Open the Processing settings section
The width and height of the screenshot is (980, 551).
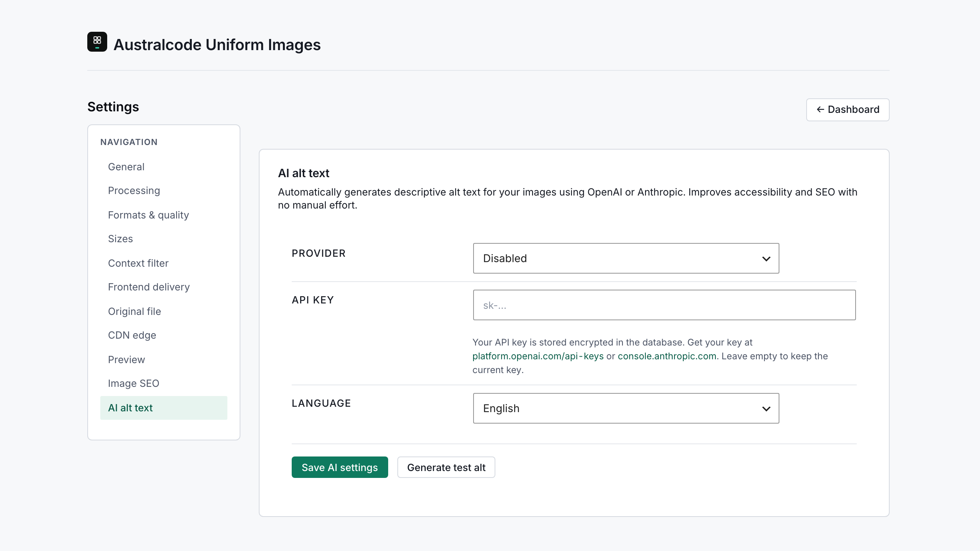[x=164, y=191]
